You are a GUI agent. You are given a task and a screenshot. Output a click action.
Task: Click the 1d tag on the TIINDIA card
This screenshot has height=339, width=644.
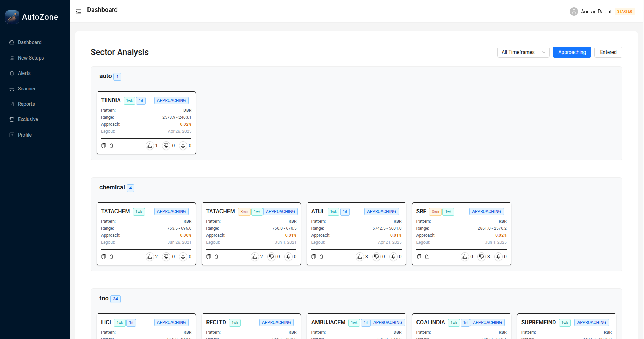pyautogui.click(x=141, y=101)
